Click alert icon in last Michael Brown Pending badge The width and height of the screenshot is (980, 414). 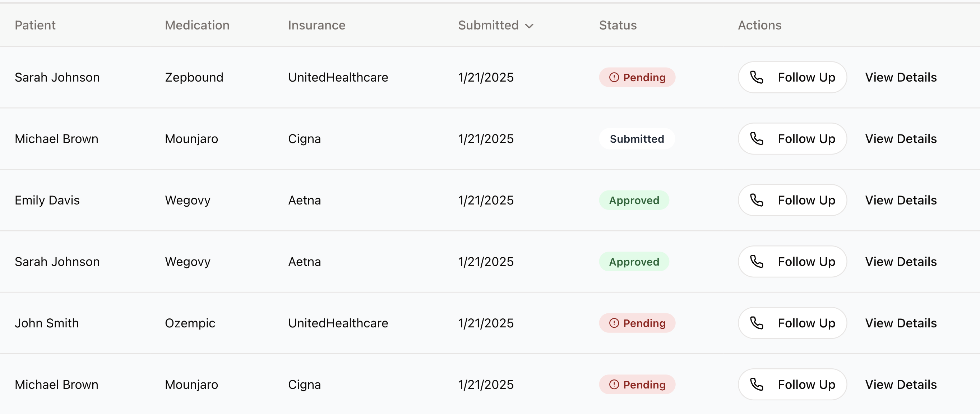point(614,384)
